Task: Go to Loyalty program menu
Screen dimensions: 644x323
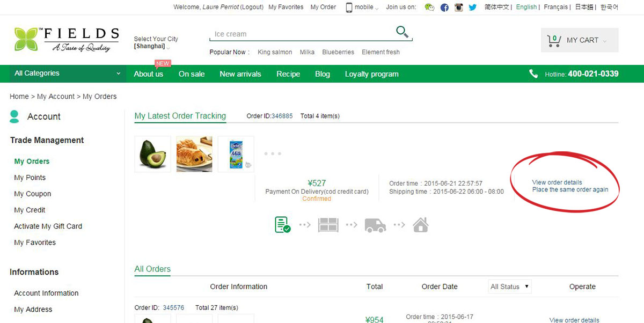Action: [371, 74]
